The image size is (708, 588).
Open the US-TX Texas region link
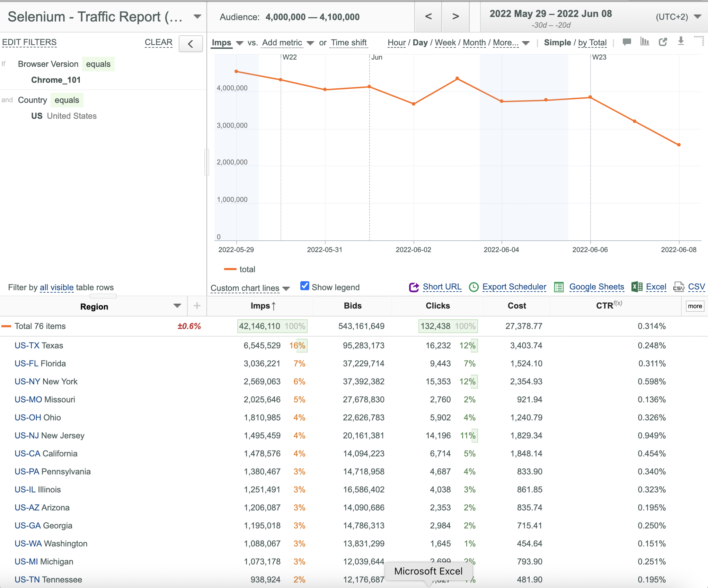pos(39,346)
